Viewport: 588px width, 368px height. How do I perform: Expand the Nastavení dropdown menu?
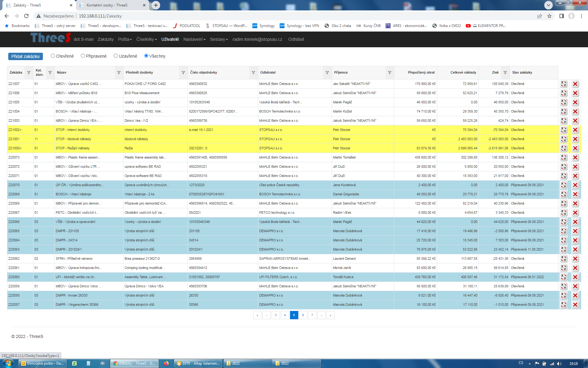194,39
